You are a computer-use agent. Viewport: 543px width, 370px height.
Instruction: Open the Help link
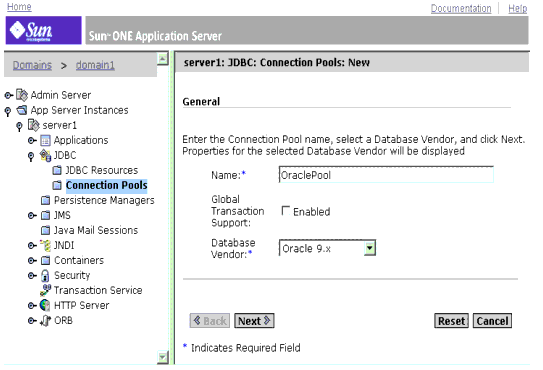point(518,8)
